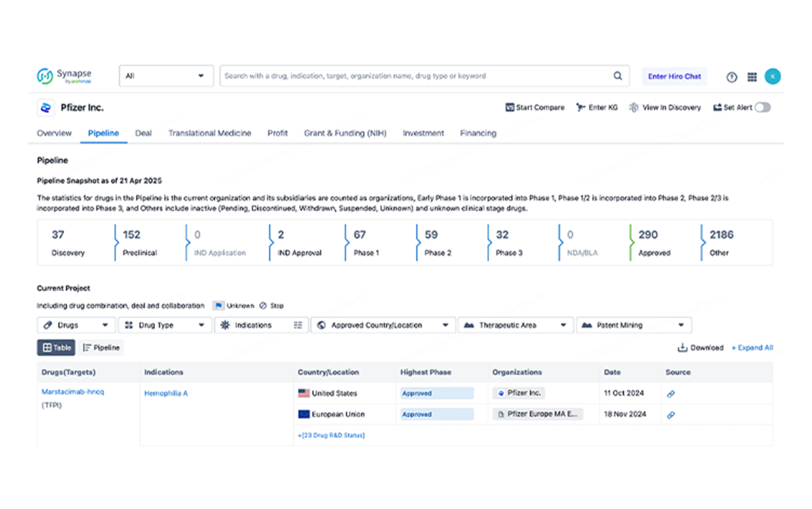Open the Therapeutic Area dropdown
Screen dimensions: 812x509
click(515, 325)
